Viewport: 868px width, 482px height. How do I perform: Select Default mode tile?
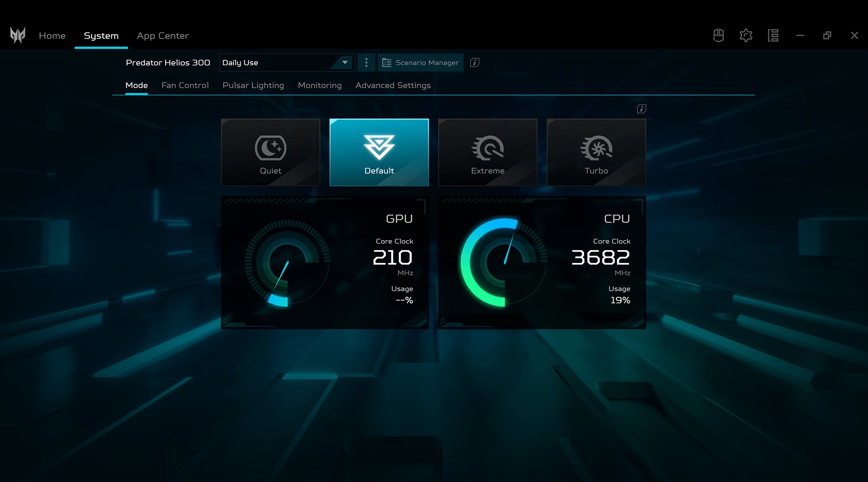click(x=379, y=153)
